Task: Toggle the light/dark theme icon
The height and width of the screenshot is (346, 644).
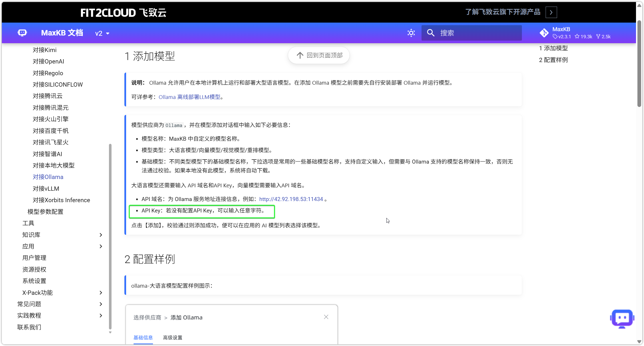Action: [x=411, y=33]
